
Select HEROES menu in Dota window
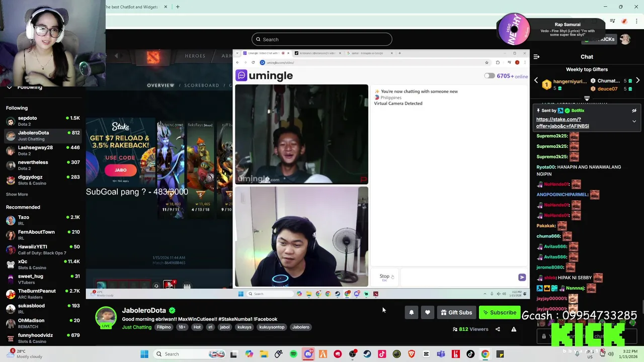195,56
